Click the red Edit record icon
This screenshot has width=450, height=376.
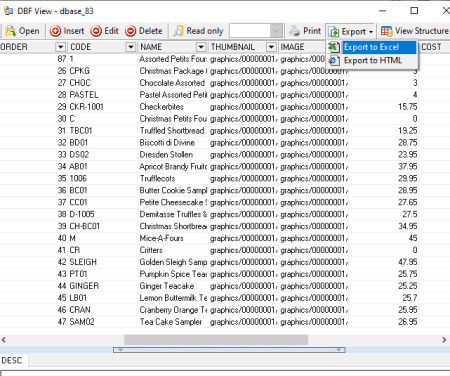pos(96,31)
